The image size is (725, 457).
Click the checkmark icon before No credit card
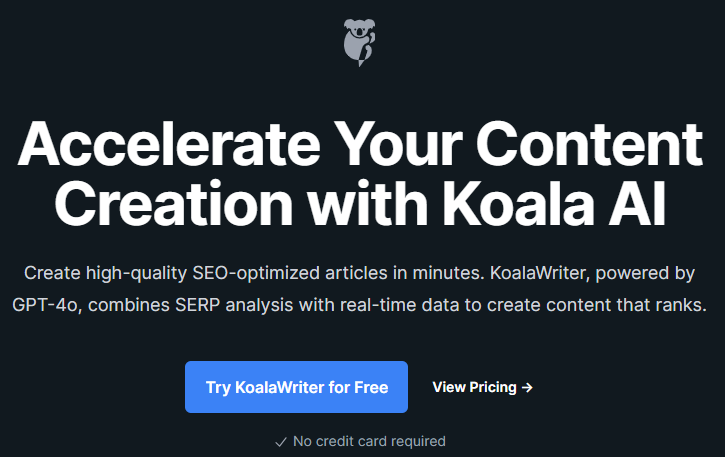(x=281, y=442)
